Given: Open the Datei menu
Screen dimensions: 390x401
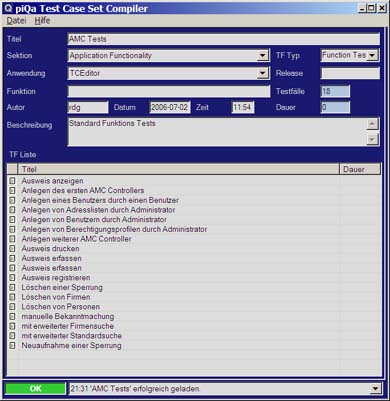Looking at the screenshot, I should click(16, 21).
